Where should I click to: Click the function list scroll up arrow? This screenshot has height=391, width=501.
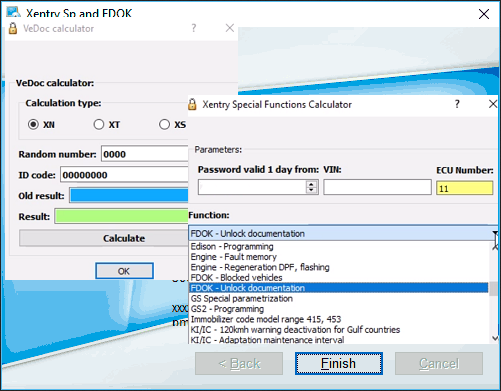(495, 246)
